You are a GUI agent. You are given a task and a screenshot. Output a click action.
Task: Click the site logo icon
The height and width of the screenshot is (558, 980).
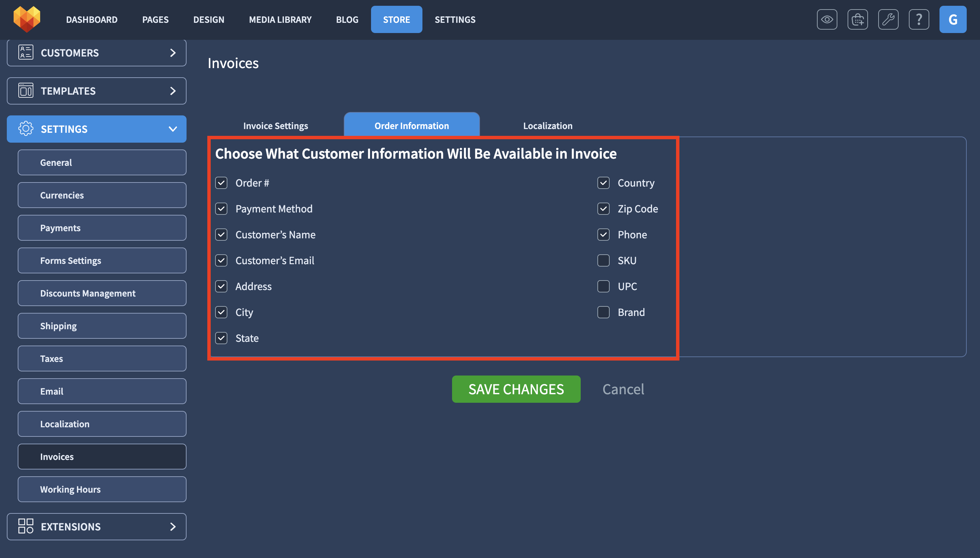point(27,19)
